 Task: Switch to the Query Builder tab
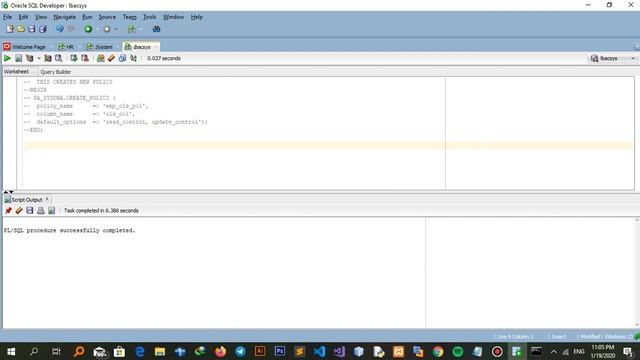click(x=56, y=72)
